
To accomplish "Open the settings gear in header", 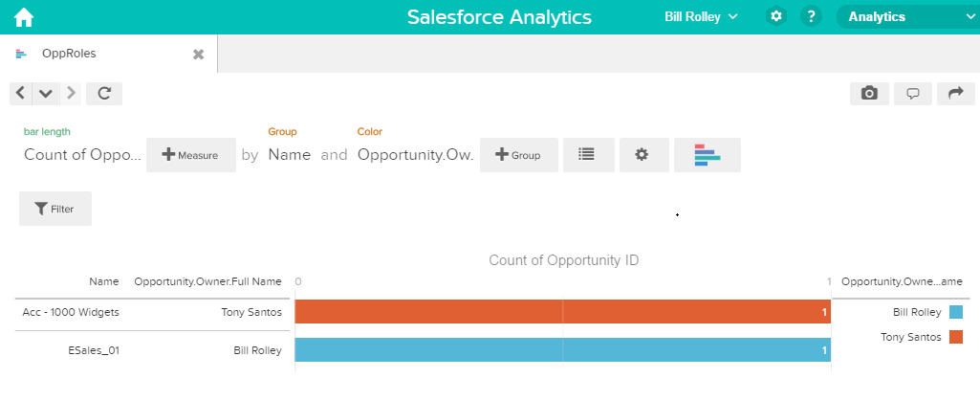I will point(775,17).
